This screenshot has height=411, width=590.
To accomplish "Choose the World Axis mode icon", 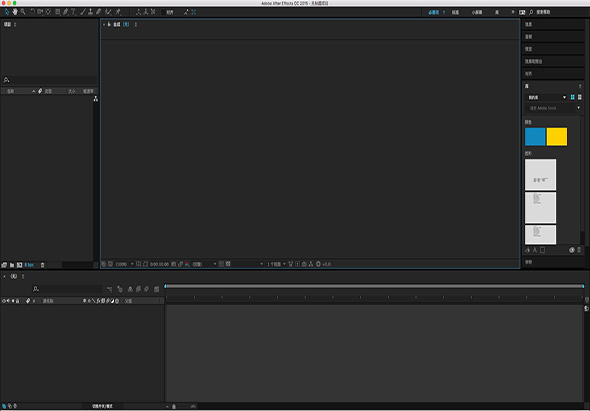I will (x=146, y=12).
